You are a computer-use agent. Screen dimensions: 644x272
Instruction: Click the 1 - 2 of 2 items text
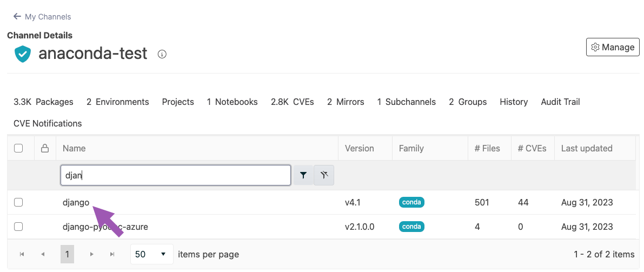click(x=604, y=254)
